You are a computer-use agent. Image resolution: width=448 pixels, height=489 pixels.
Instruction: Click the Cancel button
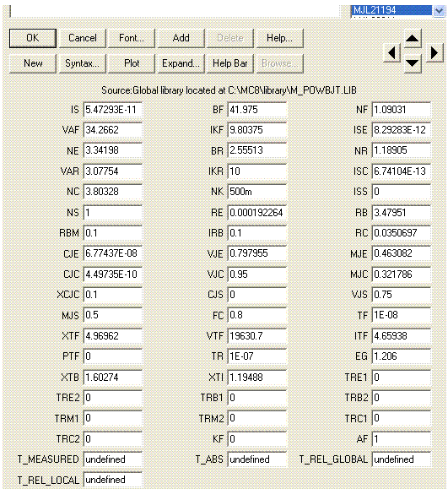pos(83,38)
